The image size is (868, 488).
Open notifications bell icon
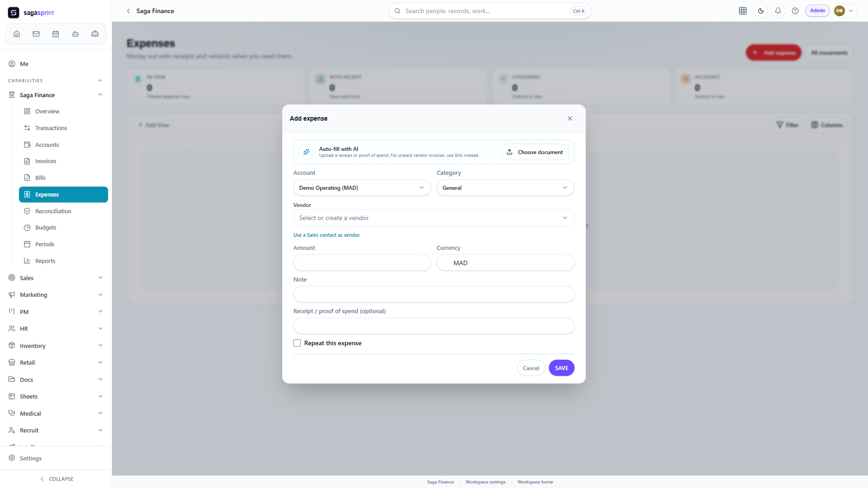778,11
